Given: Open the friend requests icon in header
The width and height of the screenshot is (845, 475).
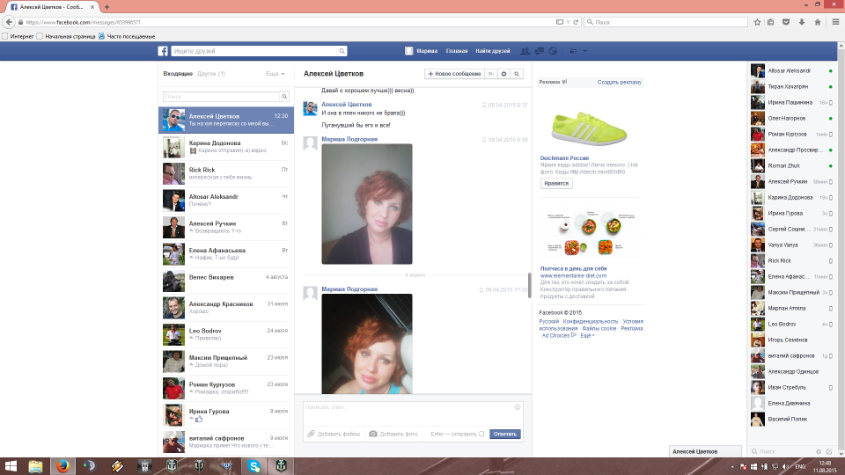Looking at the screenshot, I should [x=525, y=51].
